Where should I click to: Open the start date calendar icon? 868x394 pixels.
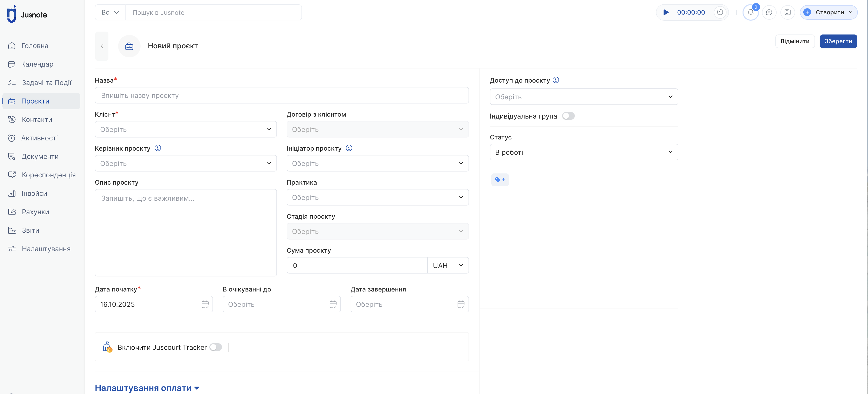point(205,304)
